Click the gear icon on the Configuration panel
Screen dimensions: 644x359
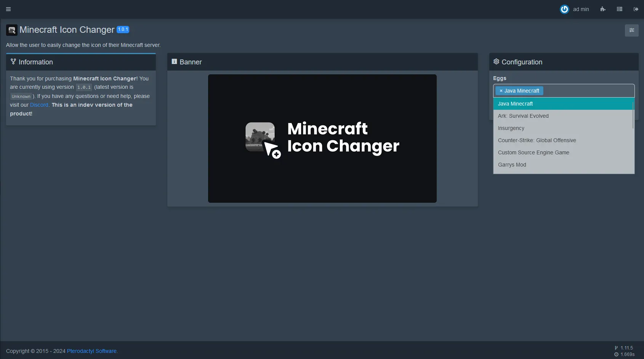[x=496, y=61]
